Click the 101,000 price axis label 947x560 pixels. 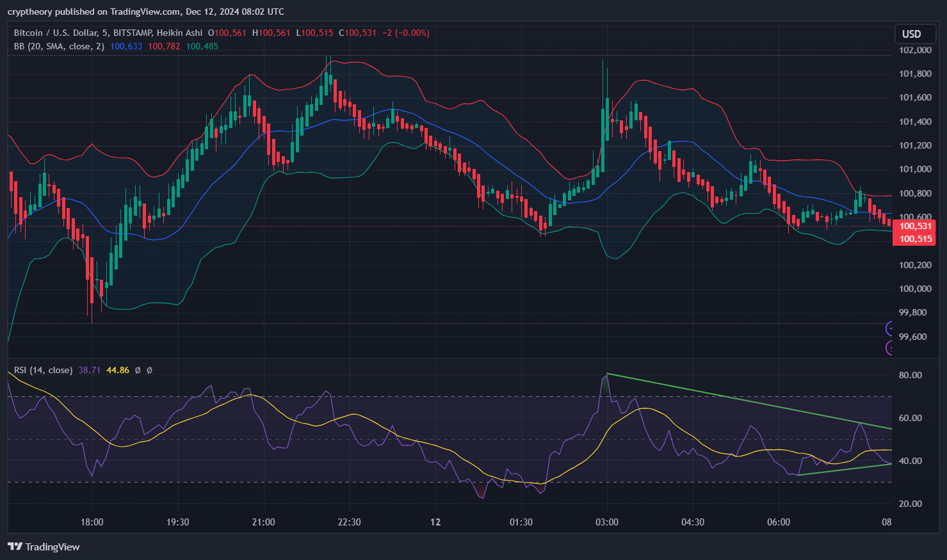pyautogui.click(x=915, y=169)
